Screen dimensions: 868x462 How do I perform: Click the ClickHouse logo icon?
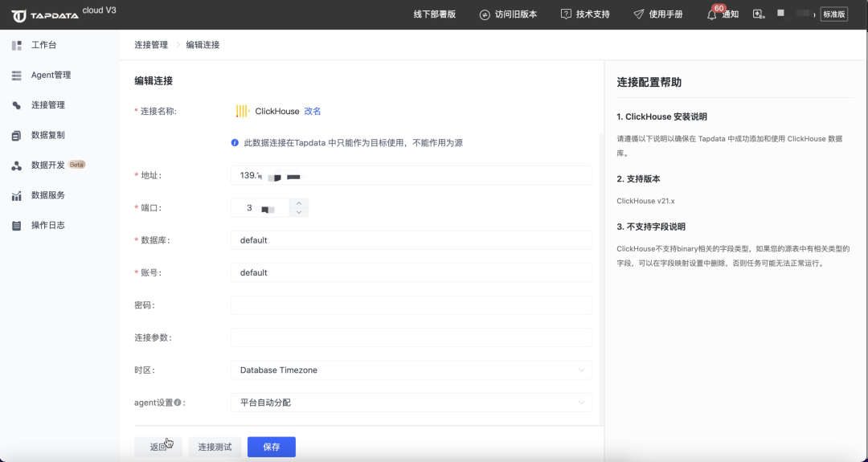coord(243,111)
